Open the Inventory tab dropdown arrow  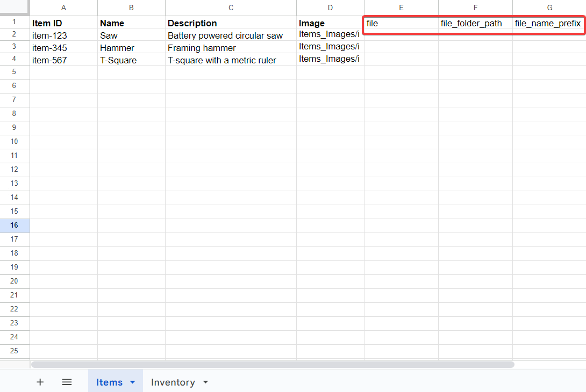tap(205, 382)
